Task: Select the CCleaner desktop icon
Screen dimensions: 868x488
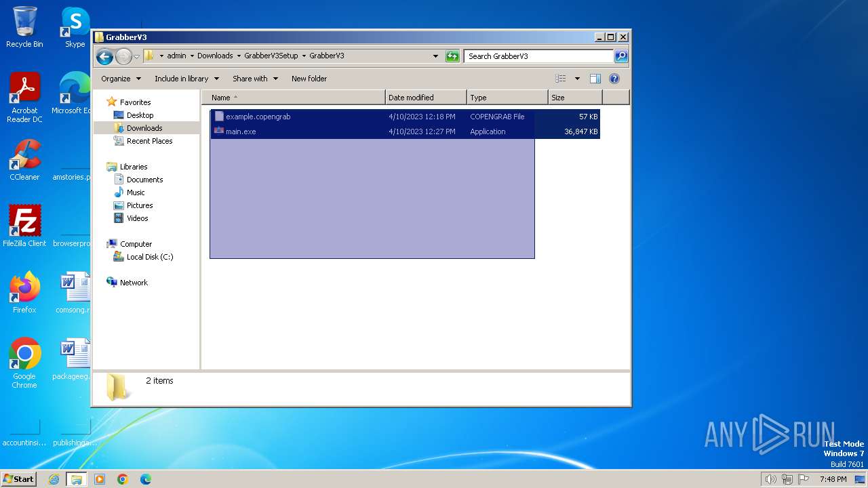Action: click(24, 160)
